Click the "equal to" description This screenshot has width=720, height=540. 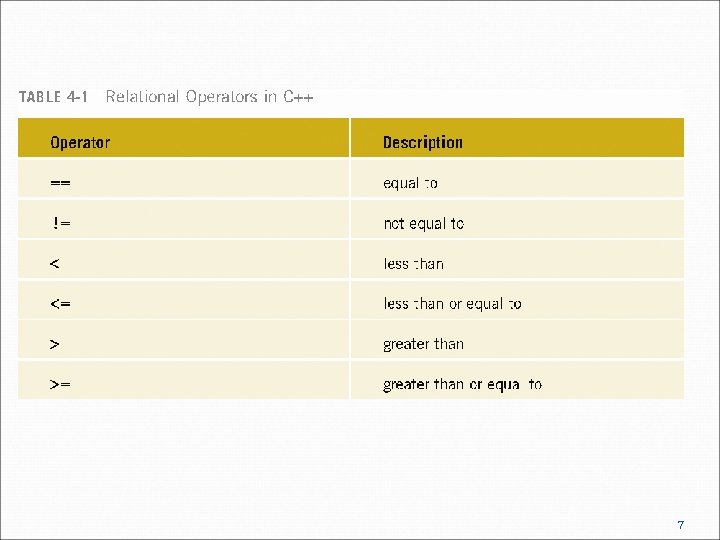410,183
